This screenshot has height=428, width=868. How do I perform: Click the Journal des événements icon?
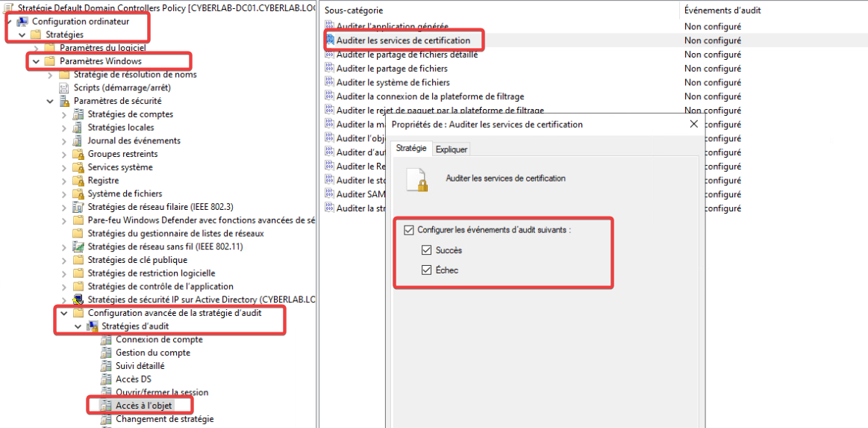point(78,140)
